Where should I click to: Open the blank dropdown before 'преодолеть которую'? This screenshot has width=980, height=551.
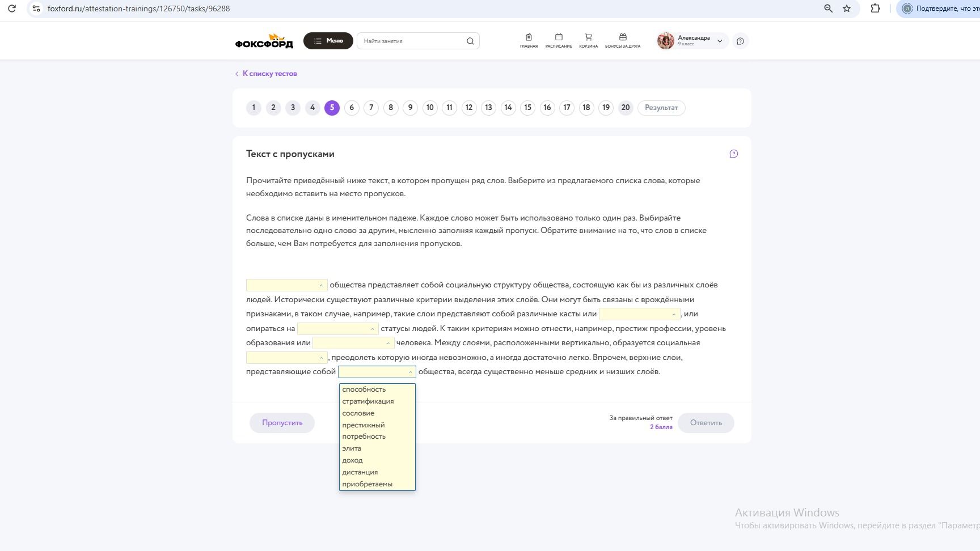pos(286,358)
